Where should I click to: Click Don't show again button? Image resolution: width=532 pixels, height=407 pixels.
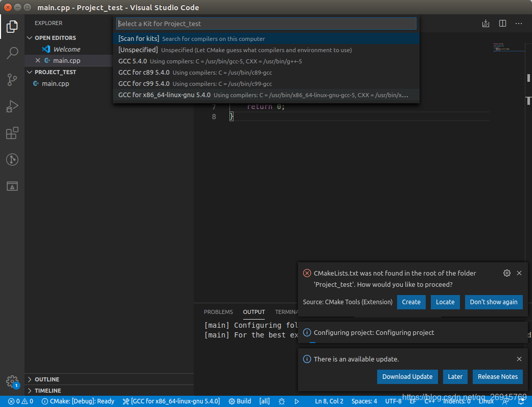pyautogui.click(x=494, y=302)
